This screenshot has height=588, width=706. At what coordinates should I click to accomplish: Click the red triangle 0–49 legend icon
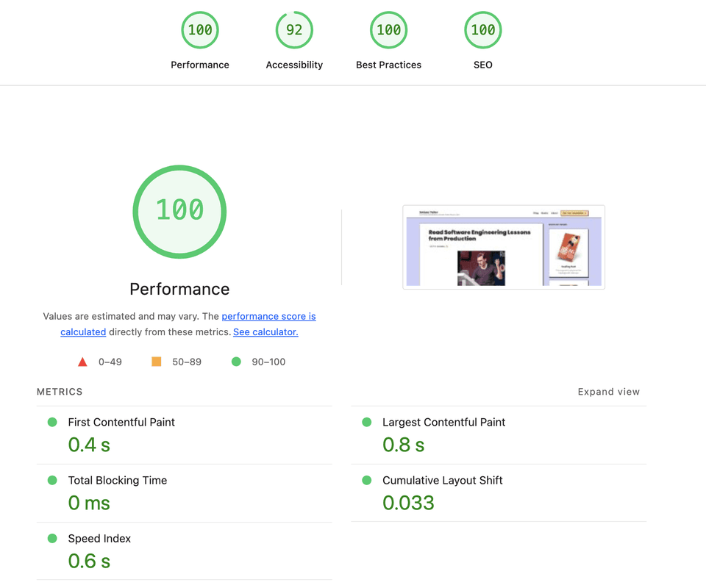(x=82, y=362)
